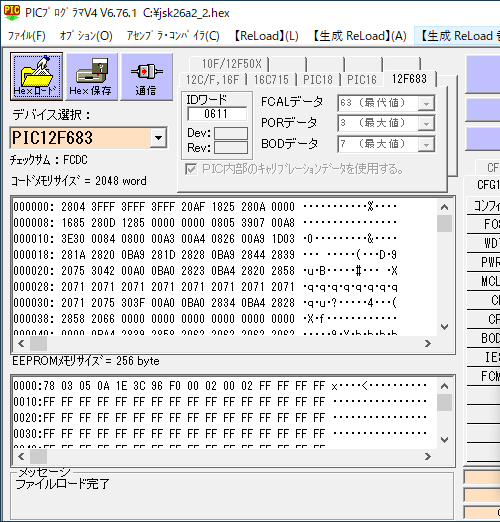Open the BOD data dropdown
Screen dimensions: 500x522
426,145
